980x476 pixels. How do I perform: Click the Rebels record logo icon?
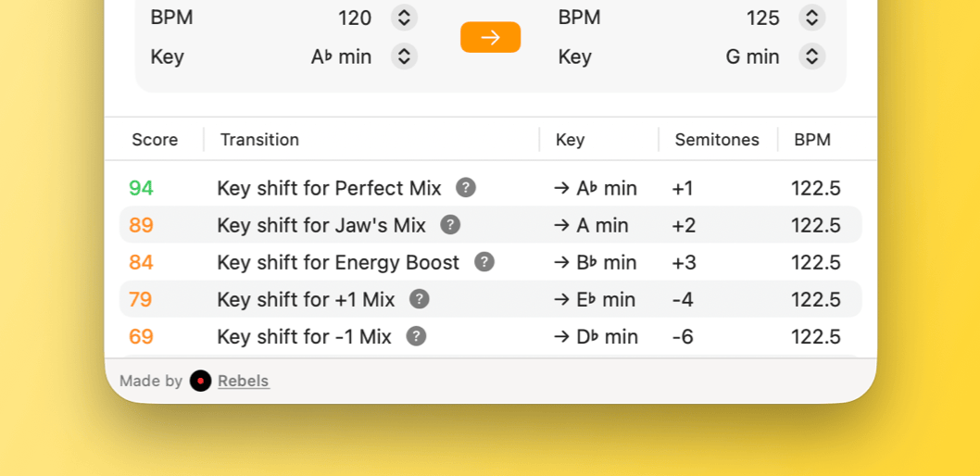[200, 381]
